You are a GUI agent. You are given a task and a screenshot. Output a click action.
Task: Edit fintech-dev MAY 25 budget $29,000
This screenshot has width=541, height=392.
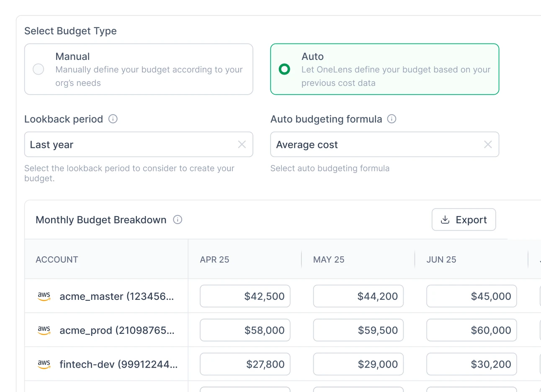(x=358, y=364)
